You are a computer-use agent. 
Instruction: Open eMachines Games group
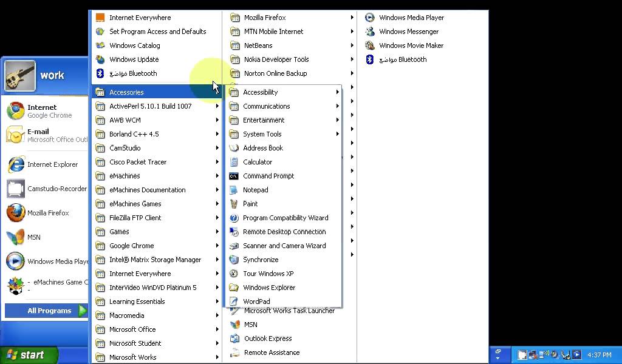tap(156, 204)
